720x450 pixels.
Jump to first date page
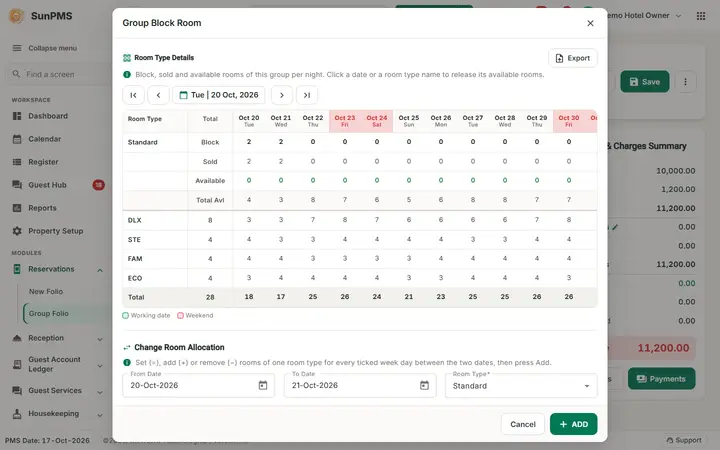[x=134, y=95]
